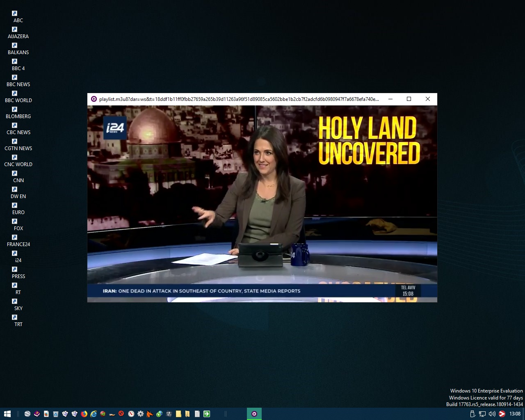Click the orange fox taskbar icon
Viewport: 525px width, 420px height.
tap(150, 414)
